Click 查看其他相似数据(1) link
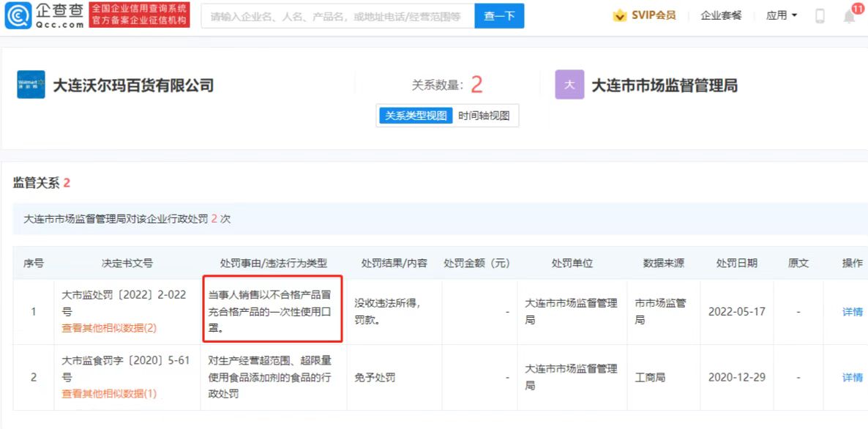Viewport: 868px width, 429px height. point(109,394)
